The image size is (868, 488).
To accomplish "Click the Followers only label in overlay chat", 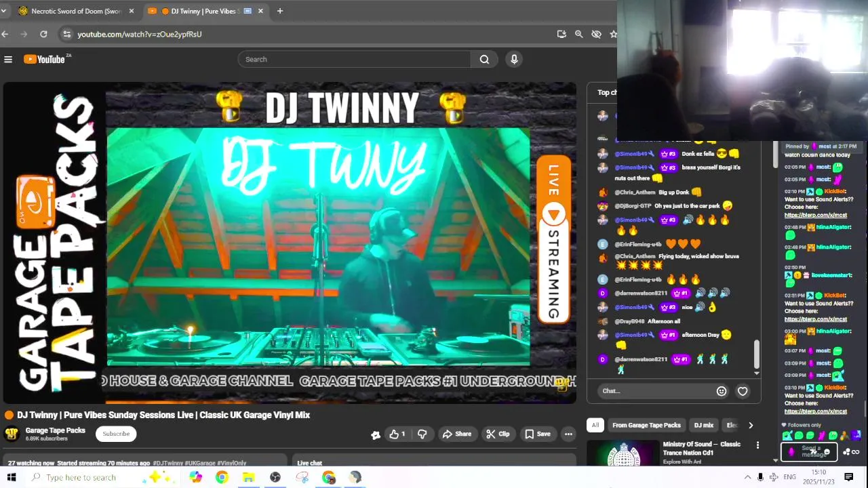I will [804, 426].
